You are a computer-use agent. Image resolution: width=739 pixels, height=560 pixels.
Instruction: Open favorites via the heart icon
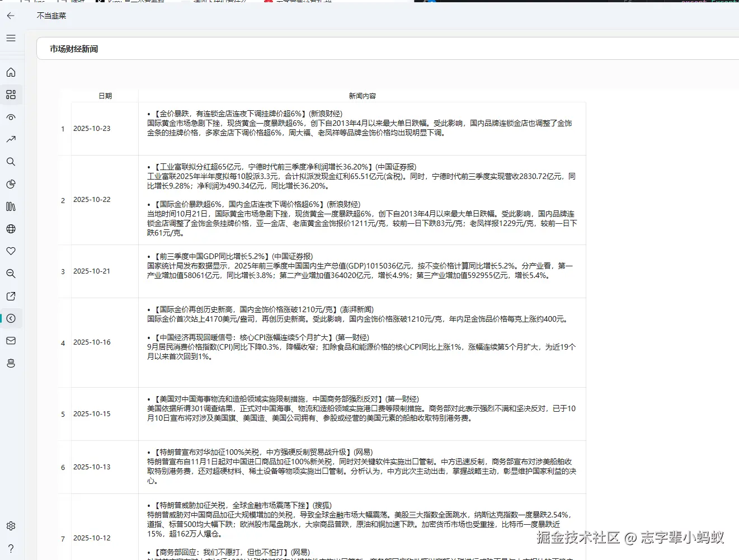11,251
